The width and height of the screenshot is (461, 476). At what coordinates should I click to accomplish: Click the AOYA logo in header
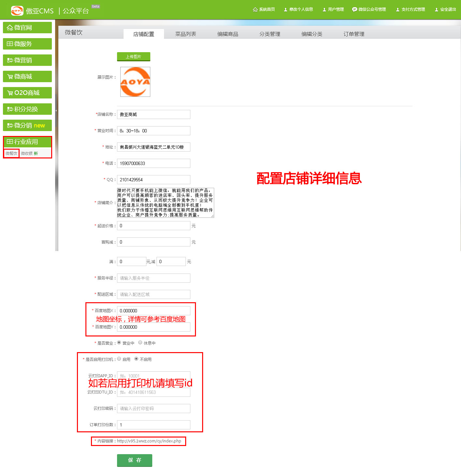click(17, 11)
